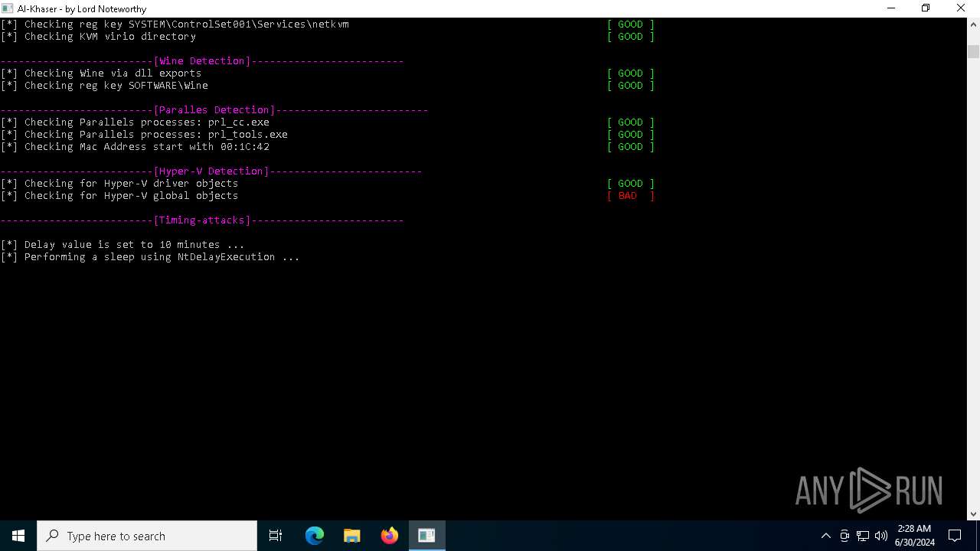This screenshot has width=980, height=551.
Task: Click the prl_cc.exe process check line
Action: [135, 122]
